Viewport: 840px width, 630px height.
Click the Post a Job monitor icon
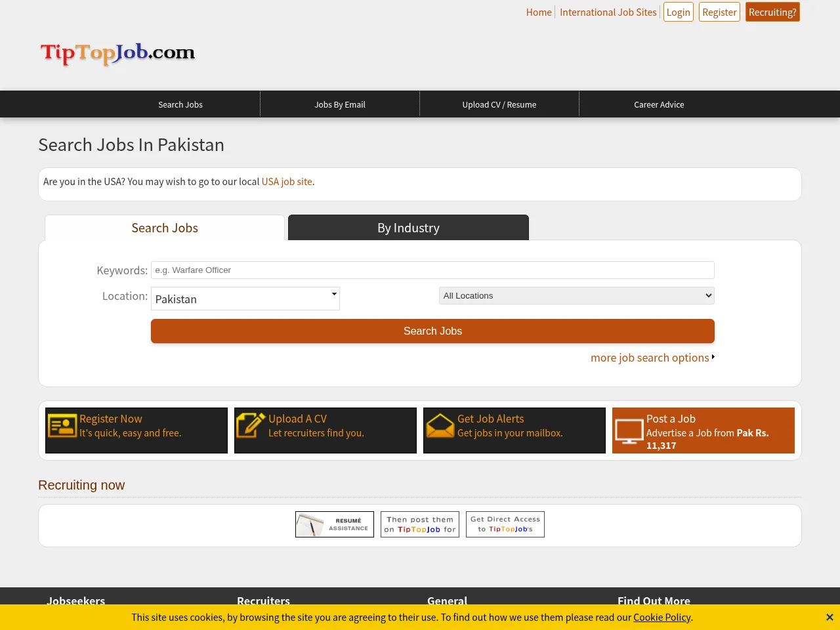(629, 431)
